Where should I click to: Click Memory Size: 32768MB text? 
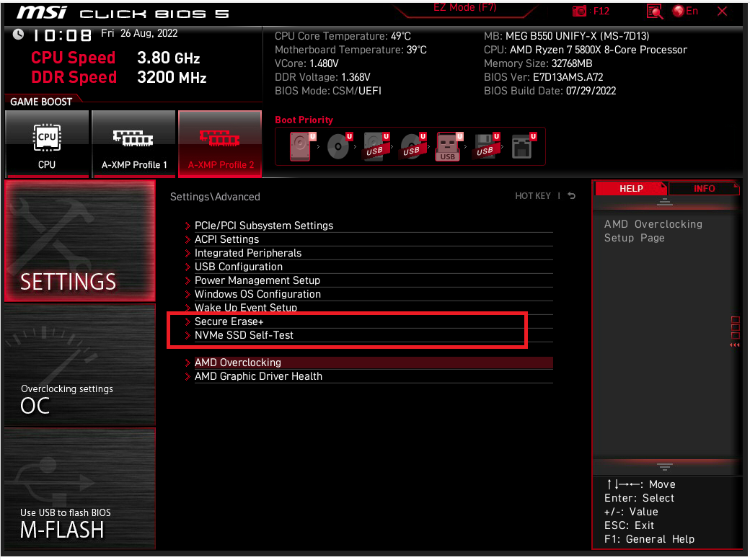click(538, 63)
